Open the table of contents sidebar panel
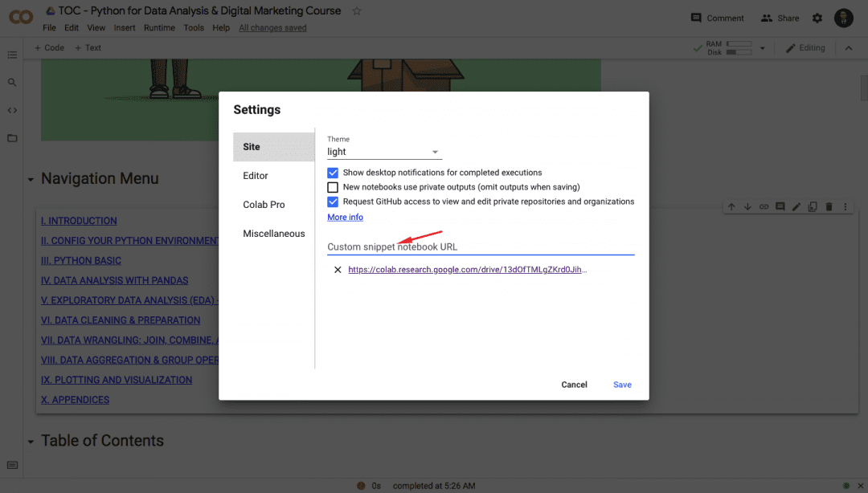Screen dimensions: 868x493 (11, 55)
